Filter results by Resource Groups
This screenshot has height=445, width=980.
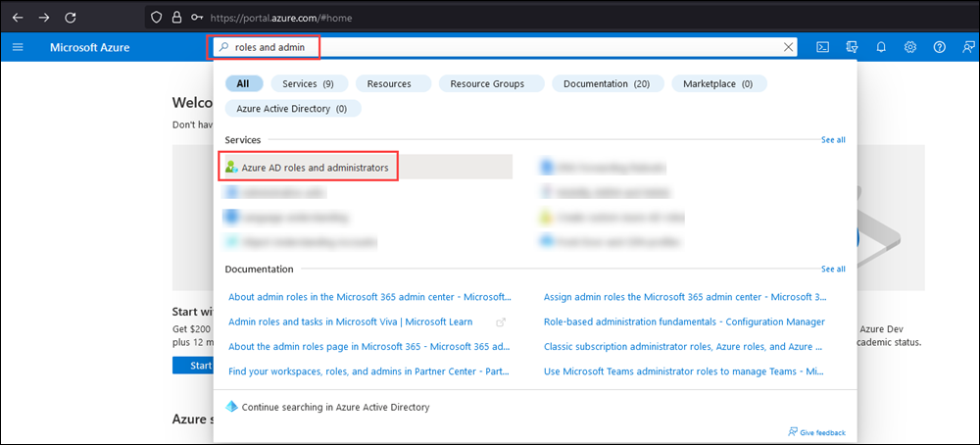pyautogui.click(x=487, y=84)
